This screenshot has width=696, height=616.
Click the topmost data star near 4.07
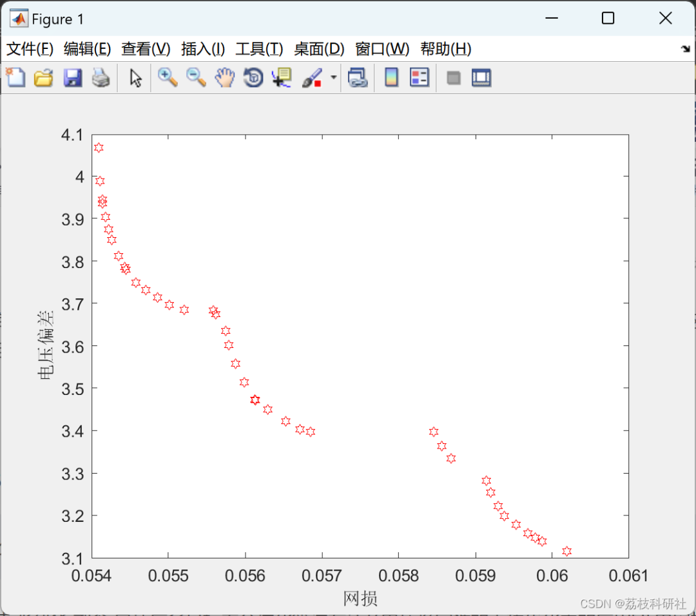[x=99, y=148]
